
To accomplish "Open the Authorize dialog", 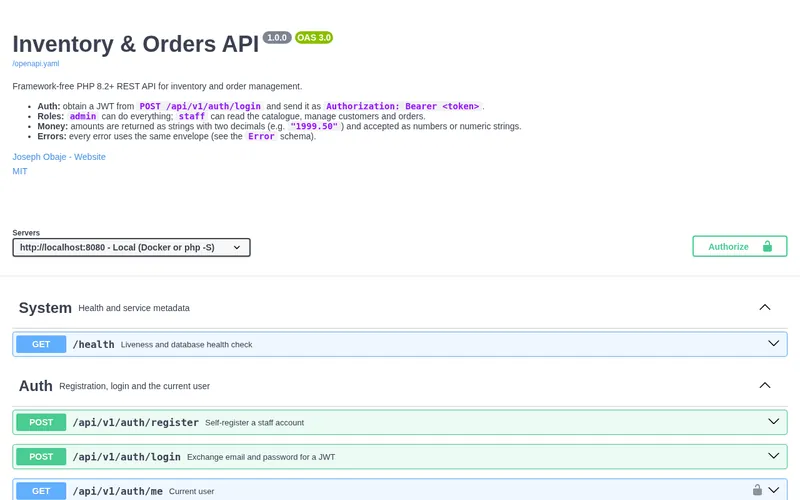I will (739, 246).
